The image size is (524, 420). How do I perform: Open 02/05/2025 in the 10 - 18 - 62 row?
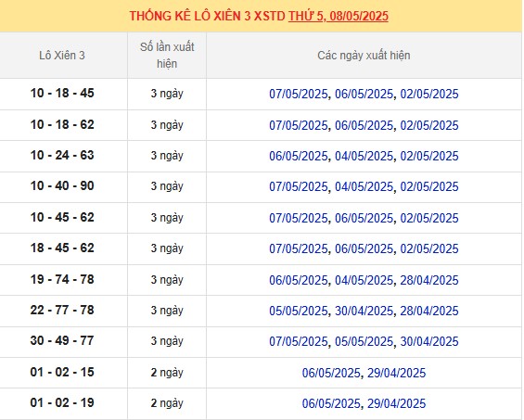[x=429, y=125]
